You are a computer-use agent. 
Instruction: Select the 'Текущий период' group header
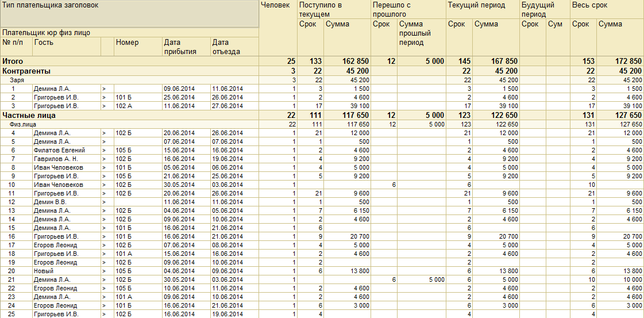tap(483, 9)
